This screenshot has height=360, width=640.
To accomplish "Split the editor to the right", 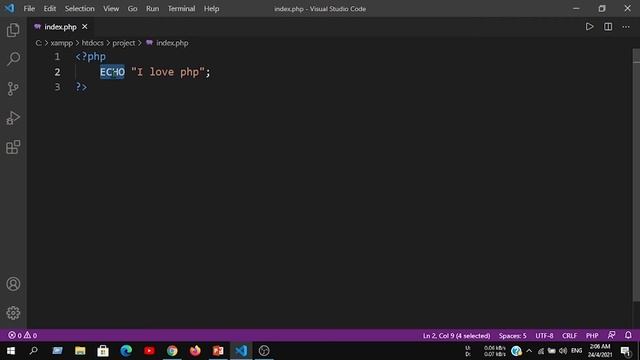I will point(608,27).
